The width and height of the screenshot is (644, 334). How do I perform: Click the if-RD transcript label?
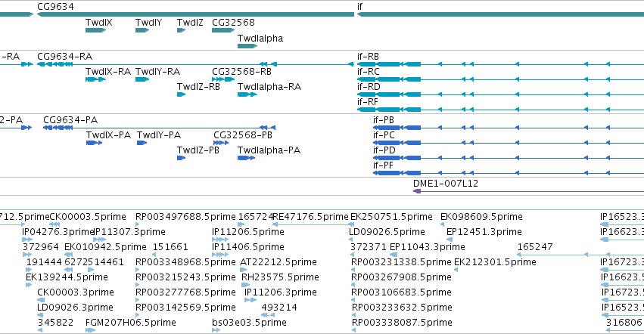[369, 87]
